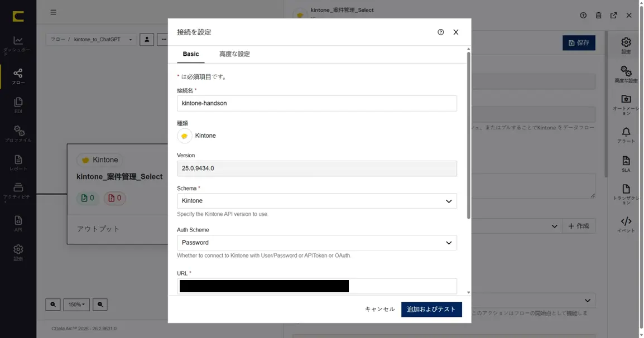Switch to the 高度な設定 tab
Screen dimensions: 644x338
click(x=234, y=54)
